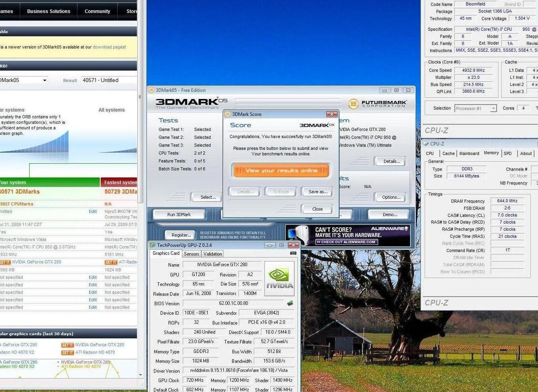Open the NVIDIA GeForce GTX 280 link under Your system
This screenshot has width=538, height=392.
click(36, 262)
